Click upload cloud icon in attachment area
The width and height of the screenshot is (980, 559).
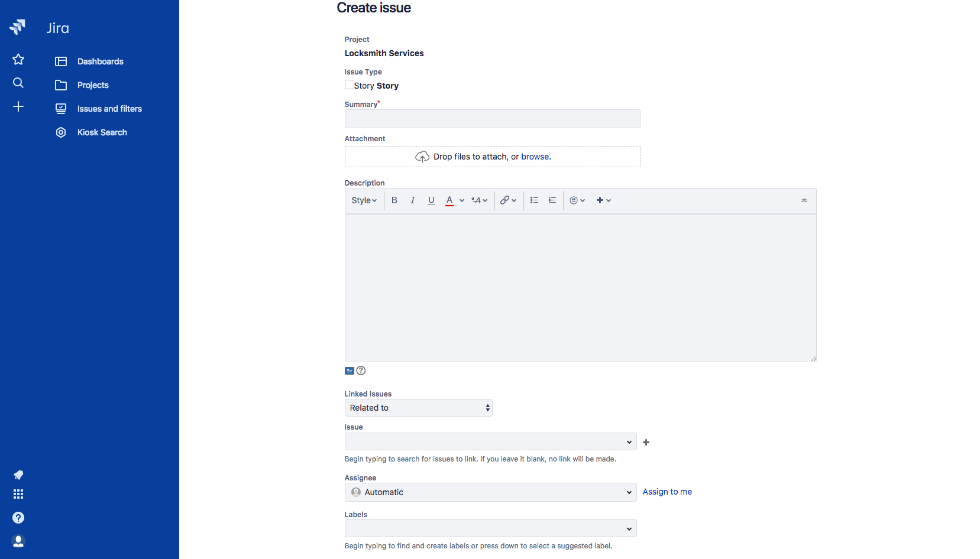tap(422, 157)
